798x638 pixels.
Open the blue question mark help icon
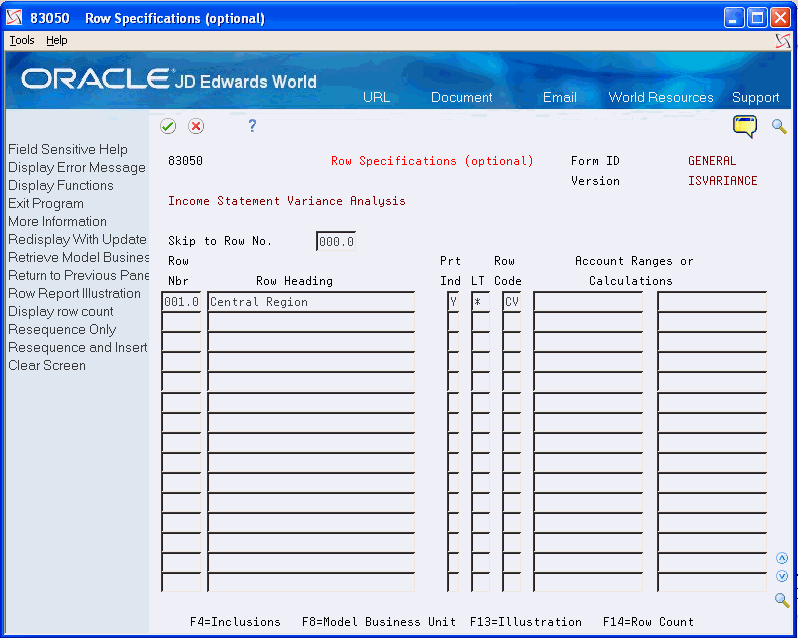click(x=252, y=126)
